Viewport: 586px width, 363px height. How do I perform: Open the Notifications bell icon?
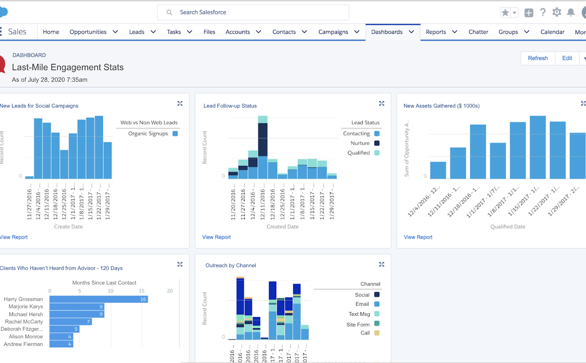tap(571, 13)
